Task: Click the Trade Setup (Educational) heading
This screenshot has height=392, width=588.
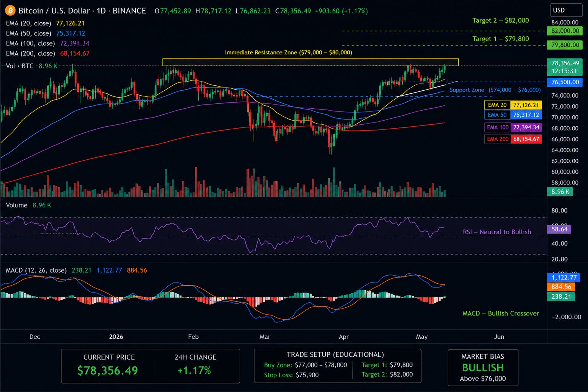Action: coord(335,355)
